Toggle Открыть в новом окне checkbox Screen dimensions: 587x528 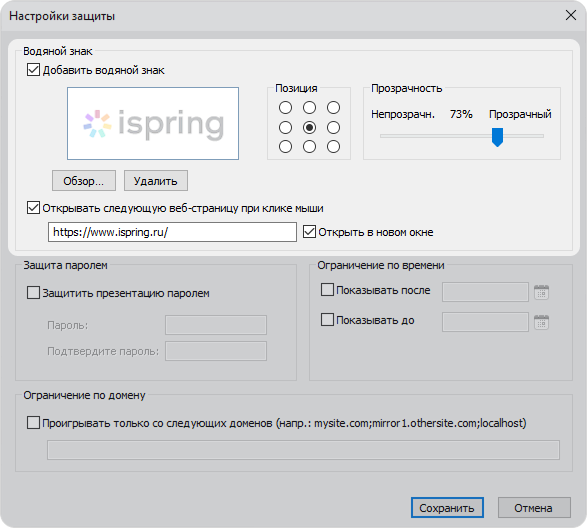coord(309,232)
